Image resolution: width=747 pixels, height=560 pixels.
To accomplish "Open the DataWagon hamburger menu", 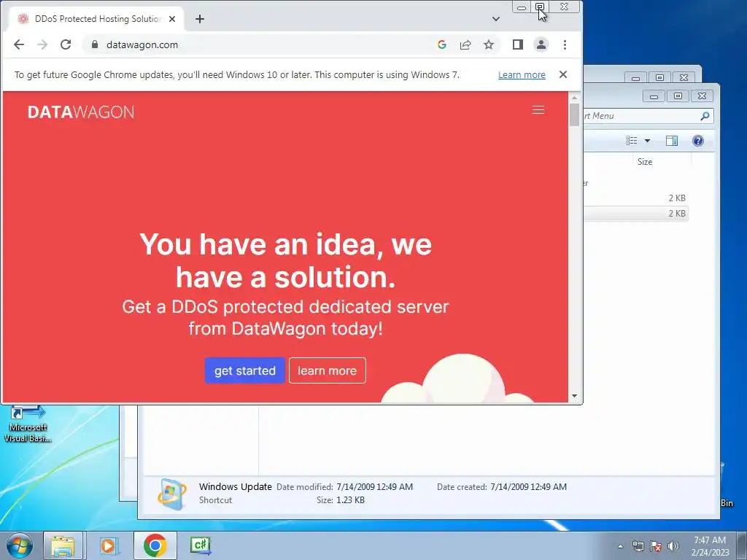I will 538,110.
